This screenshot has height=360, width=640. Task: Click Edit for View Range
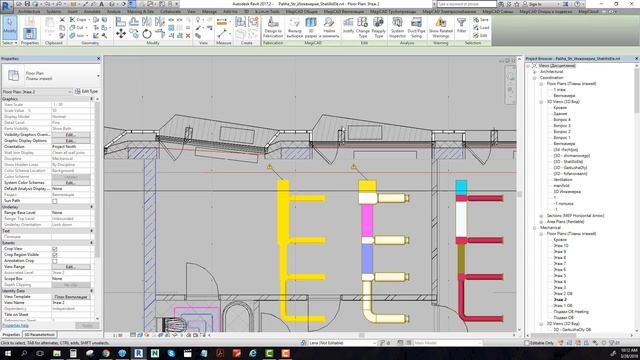click(x=71, y=267)
